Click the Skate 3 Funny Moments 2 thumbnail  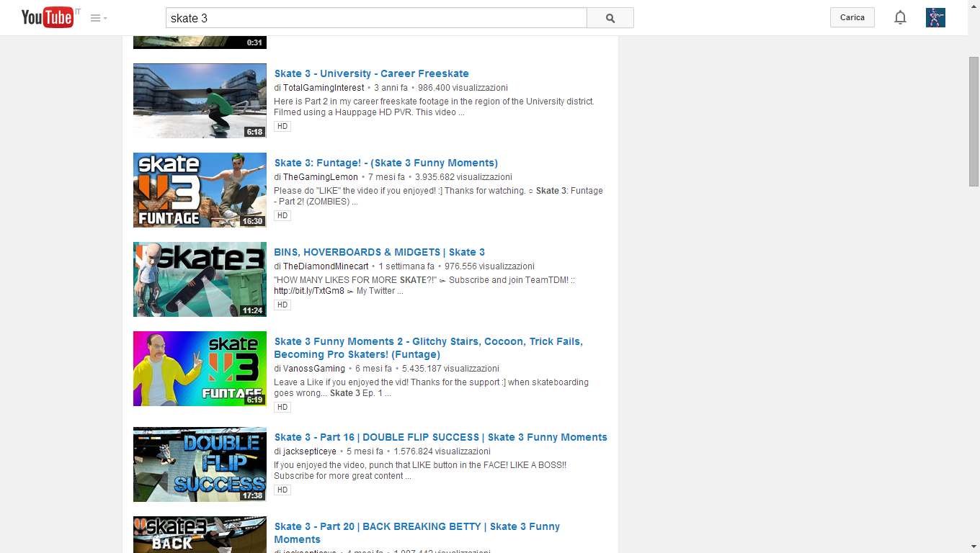pyautogui.click(x=200, y=368)
